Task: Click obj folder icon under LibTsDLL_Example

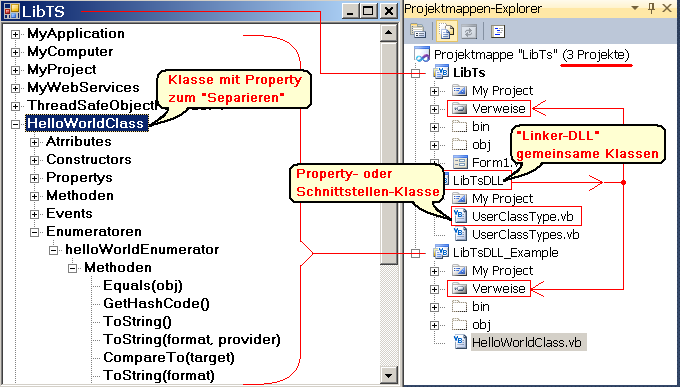Action: (459, 325)
